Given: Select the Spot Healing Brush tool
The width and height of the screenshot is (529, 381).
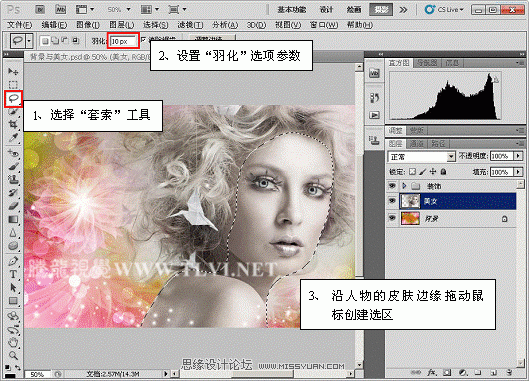Looking at the screenshot, I should [x=13, y=153].
